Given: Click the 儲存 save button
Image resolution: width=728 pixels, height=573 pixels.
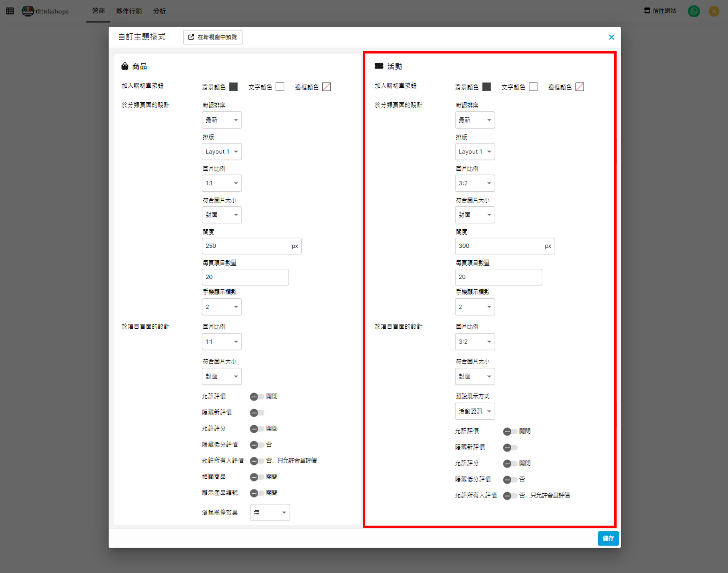Looking at the screenshot, I should (x=607, y=538).
